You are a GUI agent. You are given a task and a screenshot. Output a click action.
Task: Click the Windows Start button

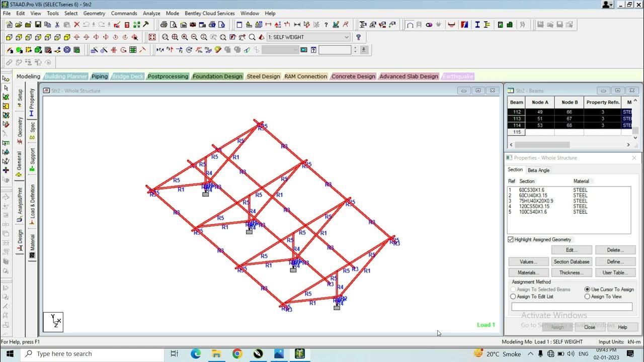[10, 353]
